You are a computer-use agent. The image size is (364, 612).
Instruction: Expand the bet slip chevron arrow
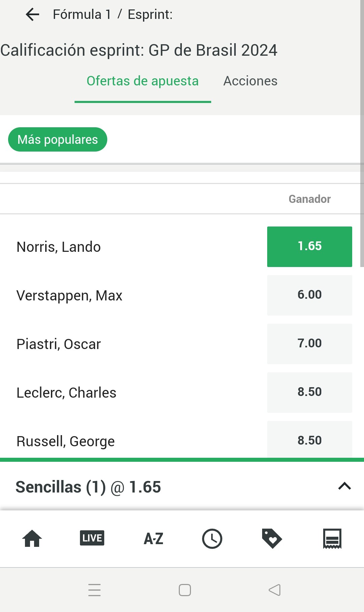click(344, 486)
